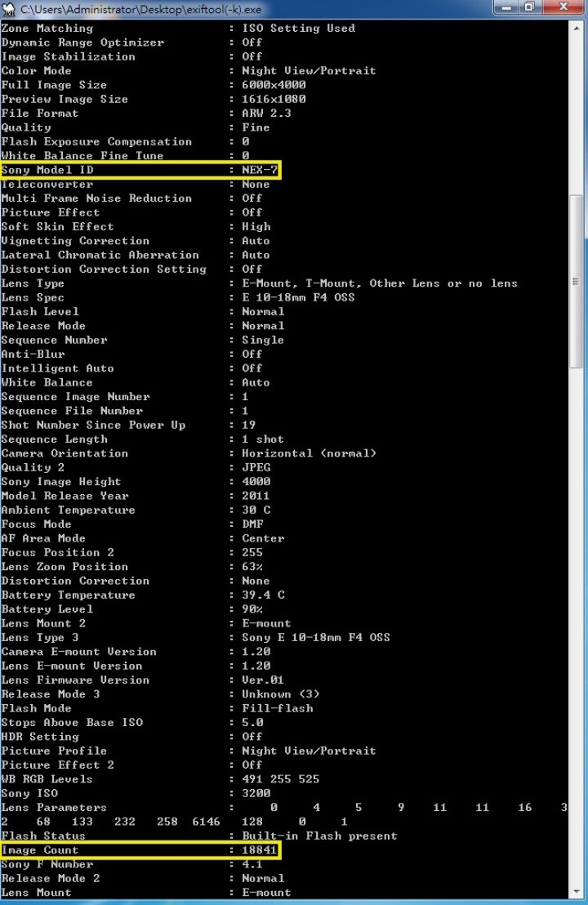
Task: Click the 'ARW 2.3' file format value
Action: [266, 113]
